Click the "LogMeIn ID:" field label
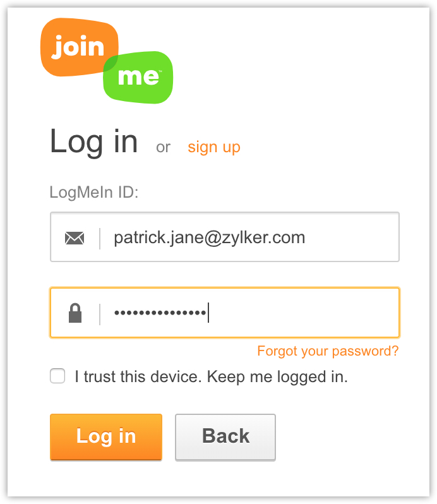Image resolution: width=437 pixels, height=504 pixels. pyautogui.click(x=94, y=192)
